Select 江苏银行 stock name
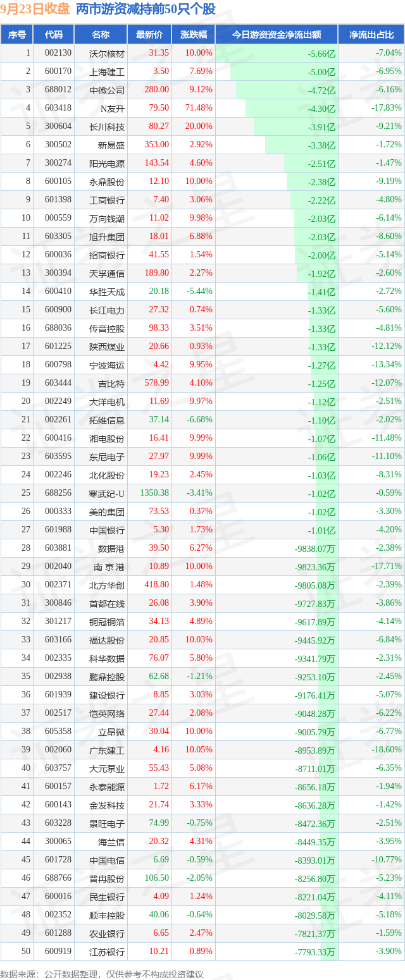 [x=107, y=952]
